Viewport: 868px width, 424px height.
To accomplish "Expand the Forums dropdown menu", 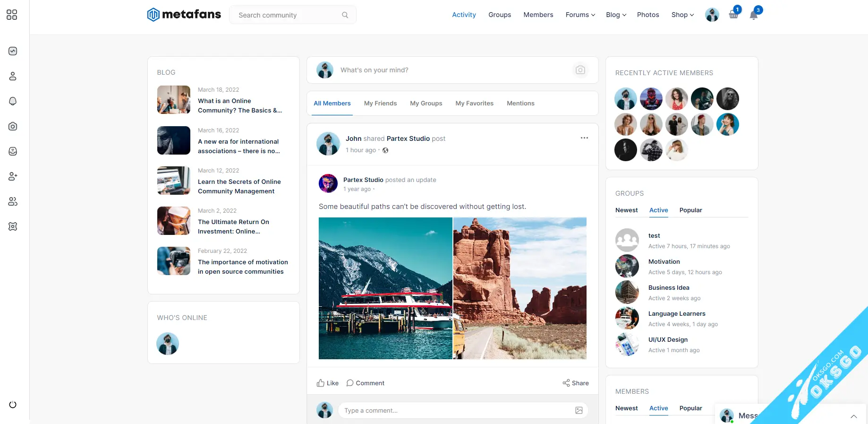I will (580, 15).
